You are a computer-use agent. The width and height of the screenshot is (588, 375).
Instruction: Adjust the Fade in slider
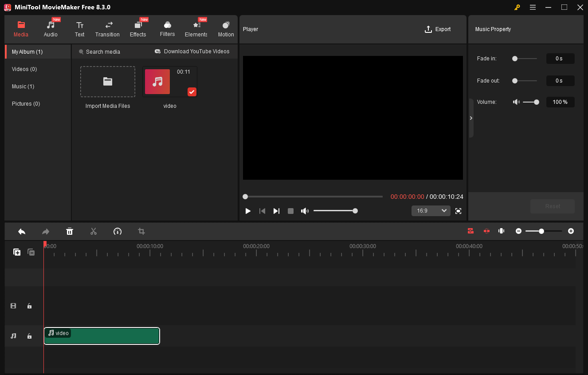coord(525,59)
